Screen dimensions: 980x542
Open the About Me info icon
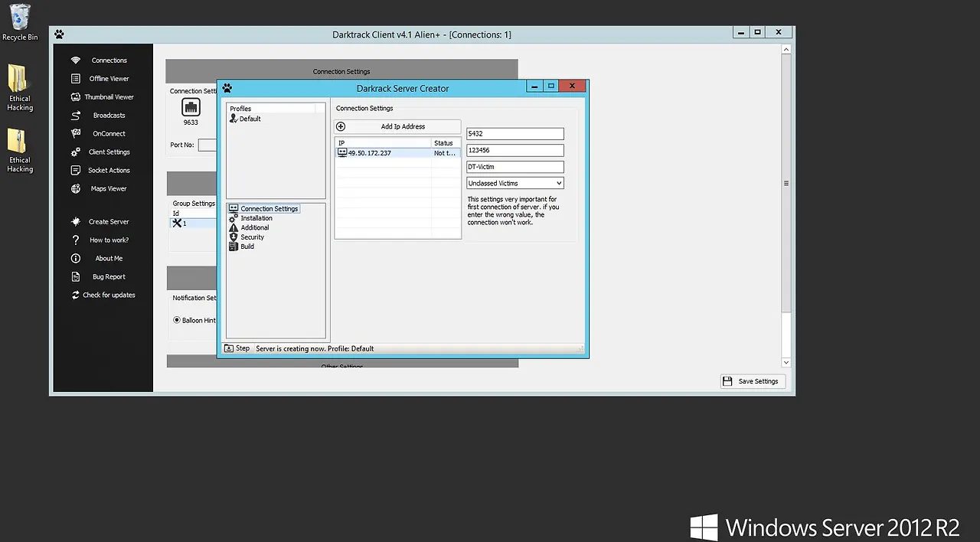click(x=75, y=259)
